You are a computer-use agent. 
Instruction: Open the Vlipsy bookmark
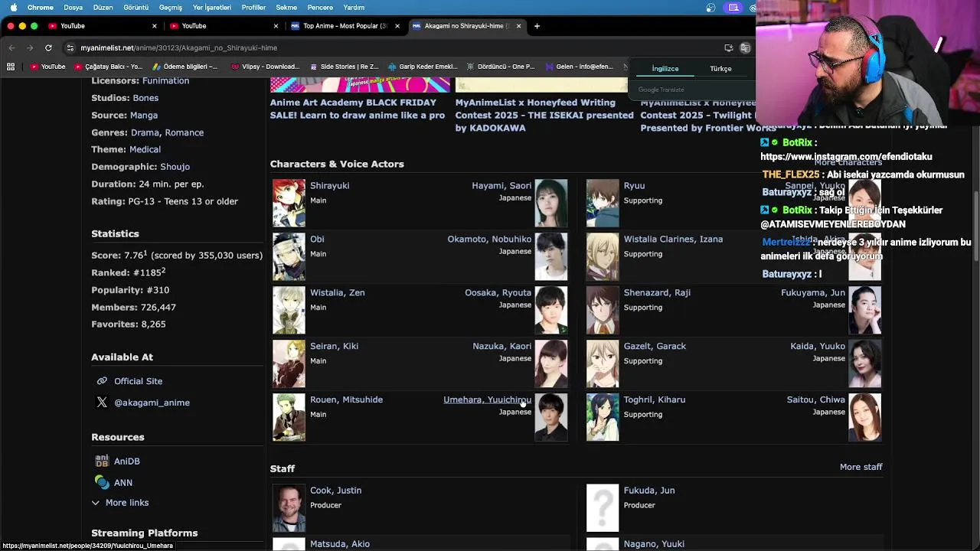pyautogui.click(x=265, y=67)
